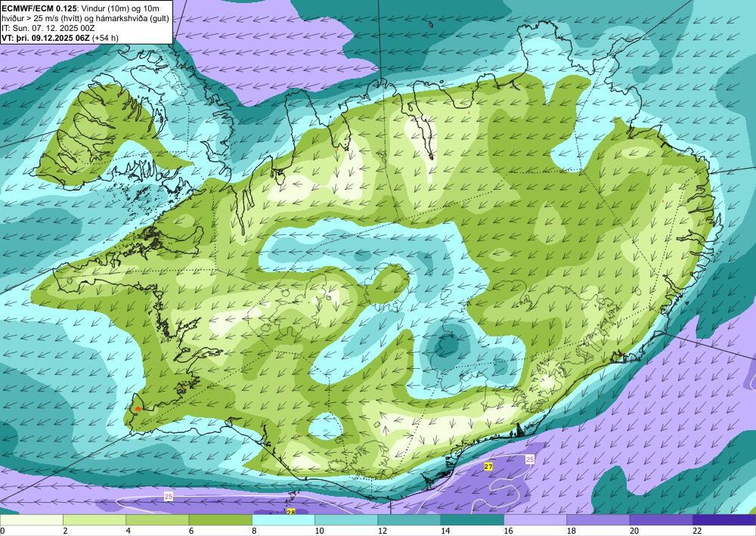
Task: Click the legend tick label "6"
Action: pos(191,531)
